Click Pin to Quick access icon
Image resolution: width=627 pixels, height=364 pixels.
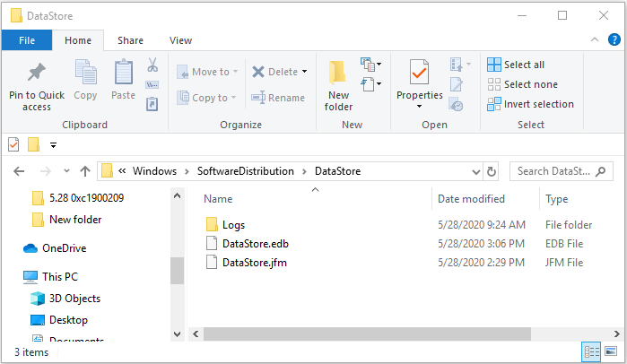point(37,73)
